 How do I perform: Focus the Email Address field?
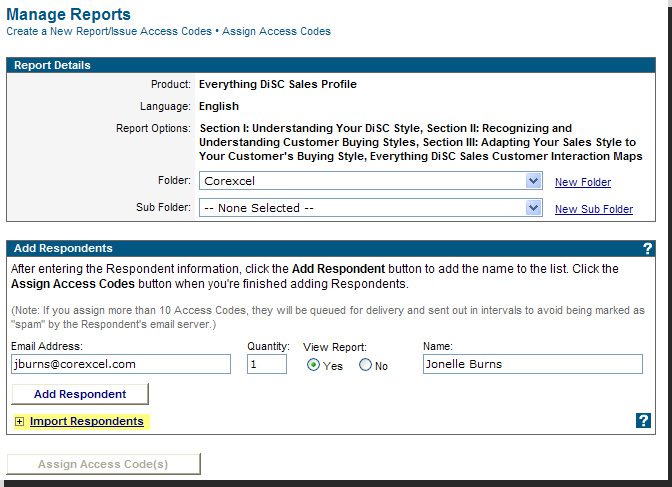pyautogui.click(x=121, y=364)
